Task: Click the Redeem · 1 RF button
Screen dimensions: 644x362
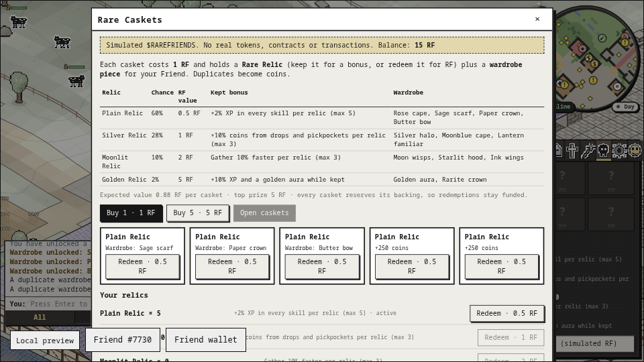Action: tap(511, 337)
